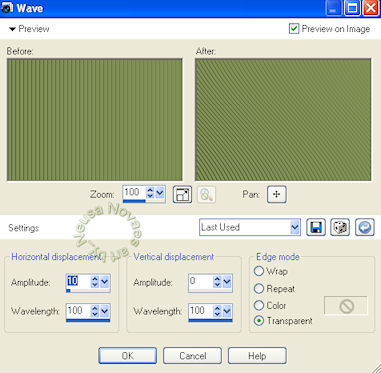Select the Repeat edge mode option
Viewport: 381px width, 373px height.
pos(259,289)
